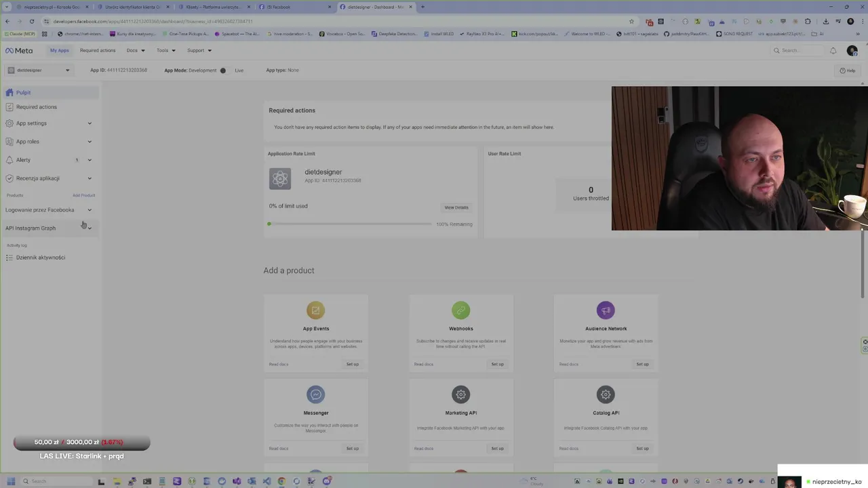Open Chrome from the taskbar
868x488 pixels.
281,481
